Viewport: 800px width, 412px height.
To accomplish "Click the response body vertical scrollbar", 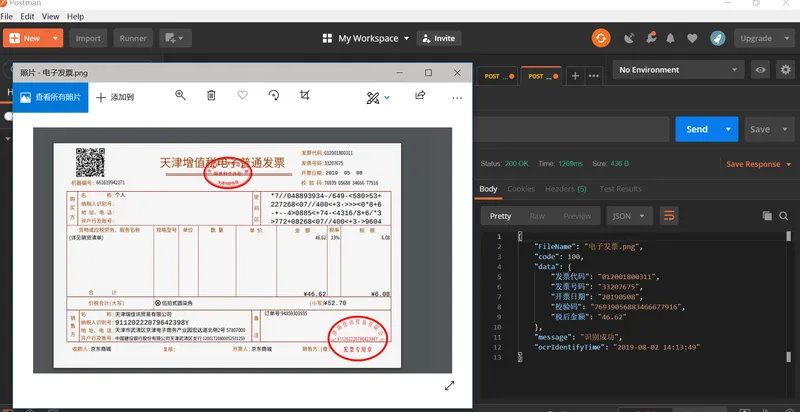I will (x=789, y=296).
